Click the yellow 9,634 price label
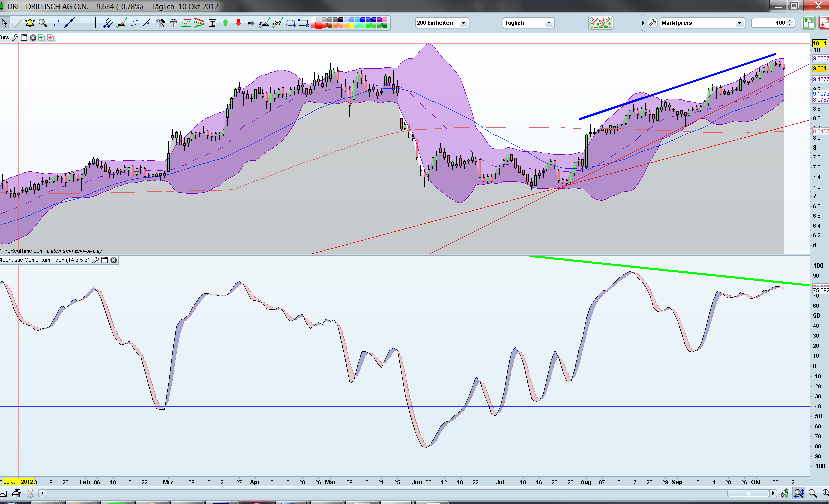Viewport: 829px width, 504px height. click(x=820, y=69)
